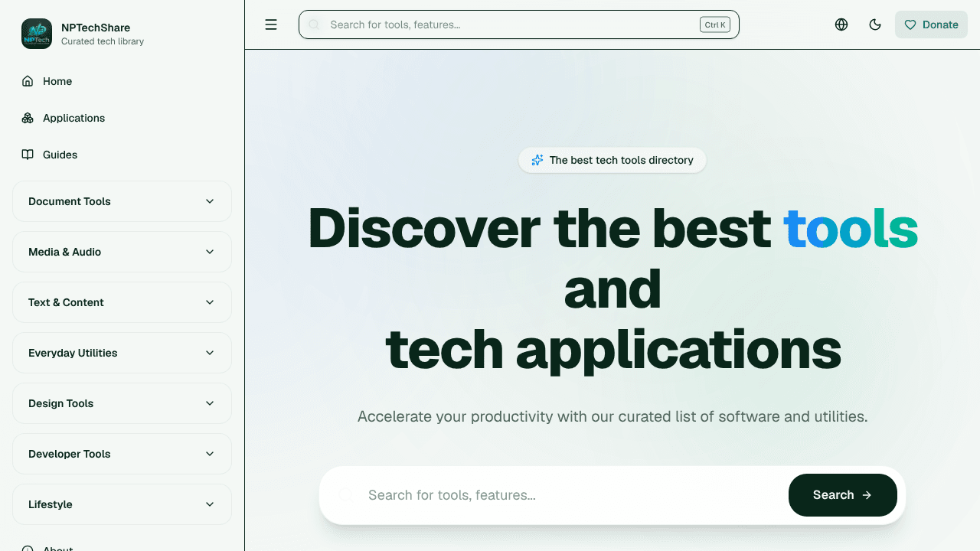Click the best tech tools directory badge
This screenshot has height=551, width=980.
(x=612, y=160)
